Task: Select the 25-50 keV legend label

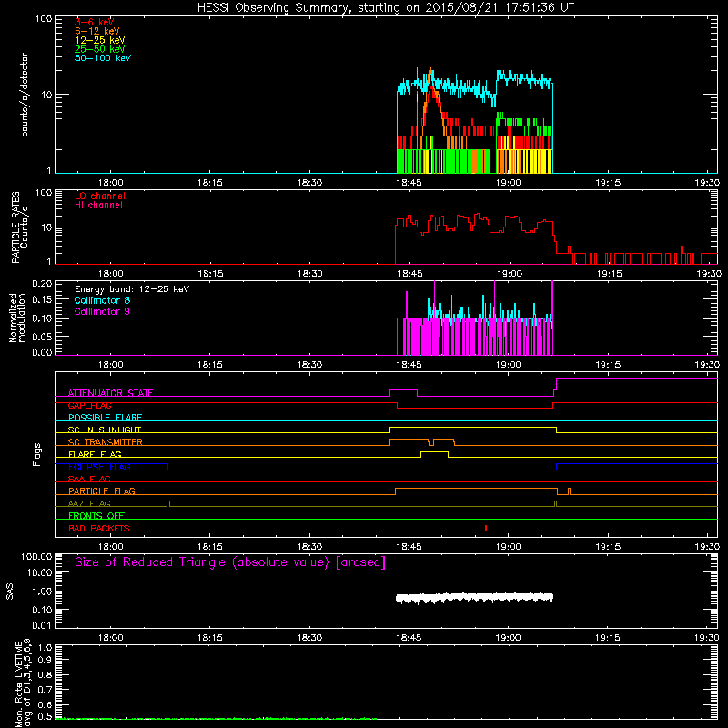Action: [100, 49]
